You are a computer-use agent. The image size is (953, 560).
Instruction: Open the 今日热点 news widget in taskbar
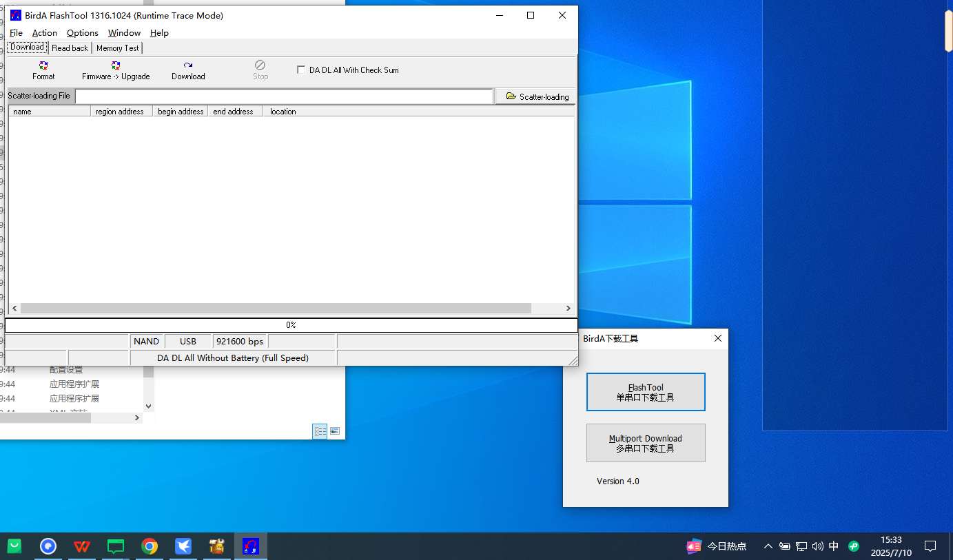tap(717, 546)
